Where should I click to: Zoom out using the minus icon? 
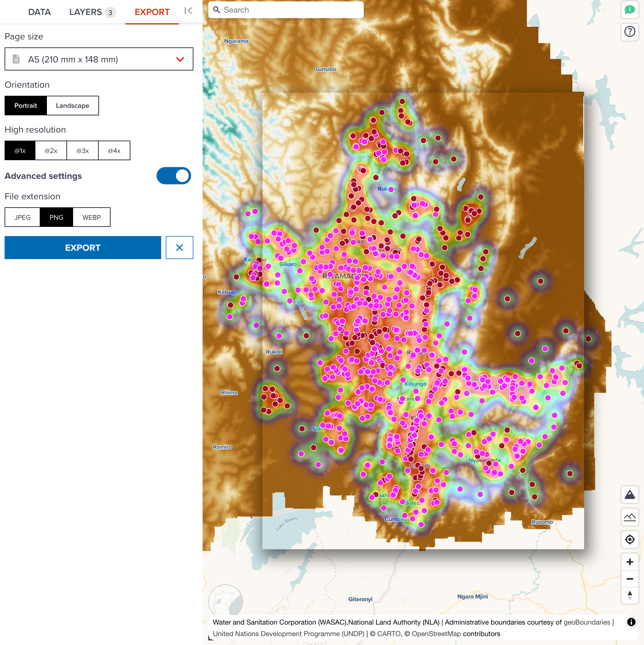[630, 579]
